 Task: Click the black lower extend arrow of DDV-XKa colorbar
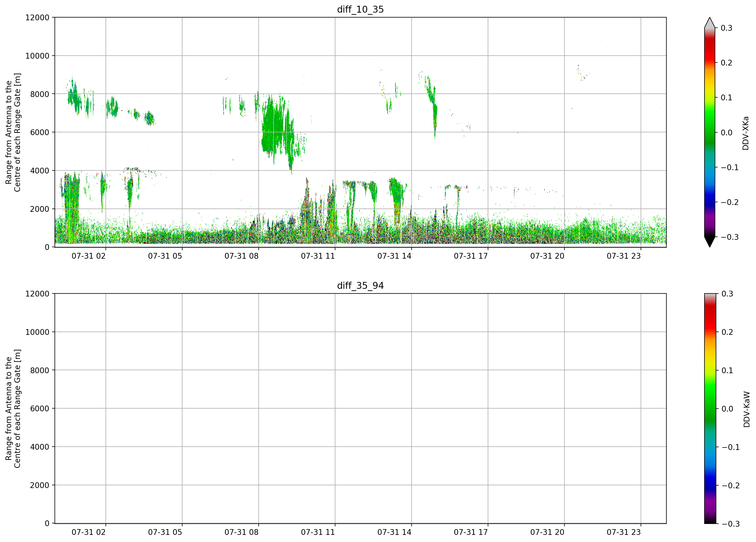710,242
